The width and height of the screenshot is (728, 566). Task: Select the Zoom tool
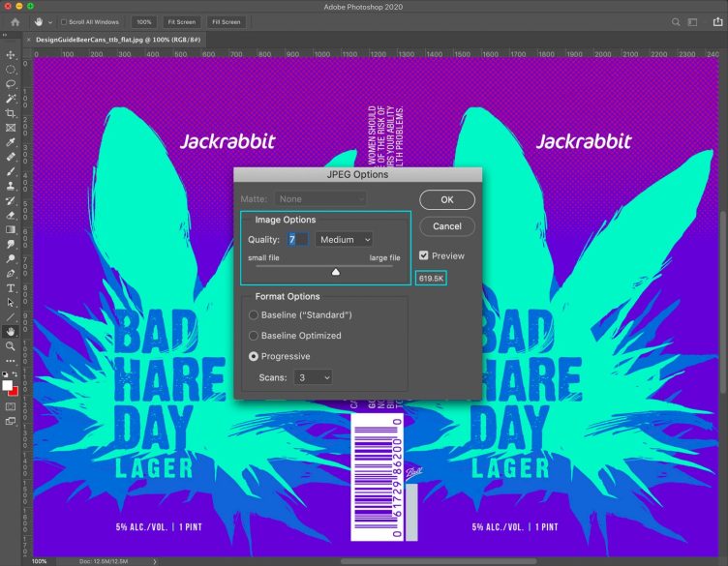coord(11,346)
